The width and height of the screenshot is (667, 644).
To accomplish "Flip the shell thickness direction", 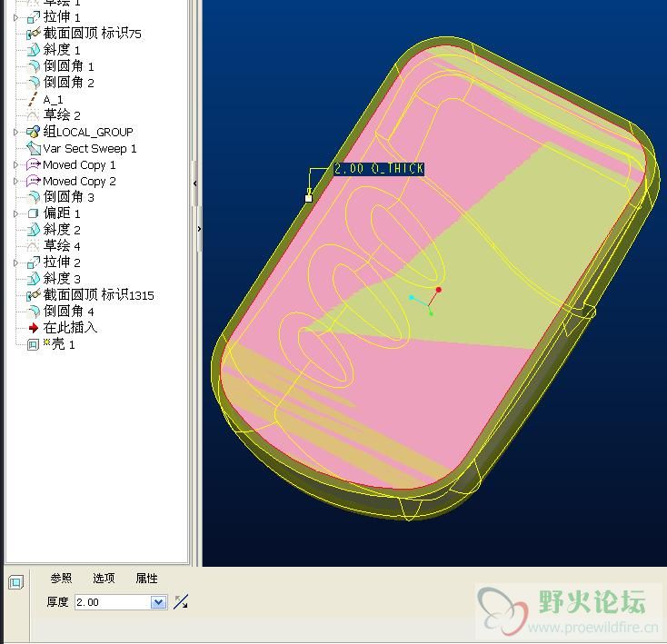I will tap(181, 602).
